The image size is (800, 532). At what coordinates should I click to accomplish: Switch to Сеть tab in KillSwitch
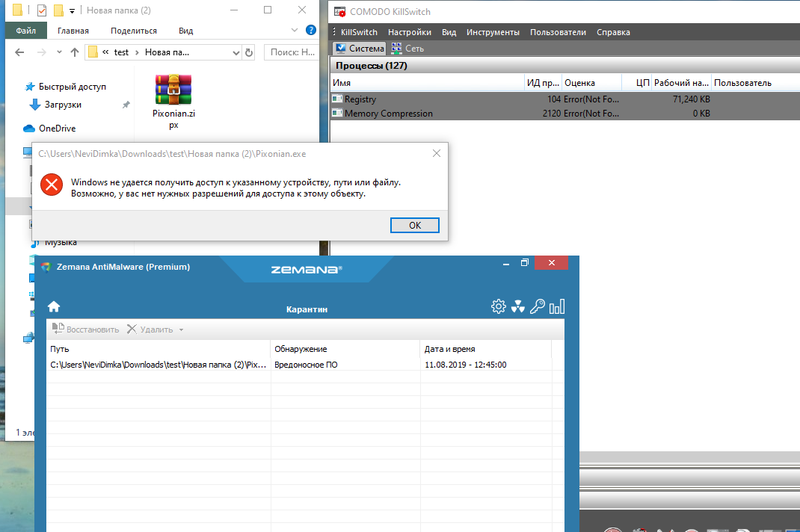click(407, 49)
